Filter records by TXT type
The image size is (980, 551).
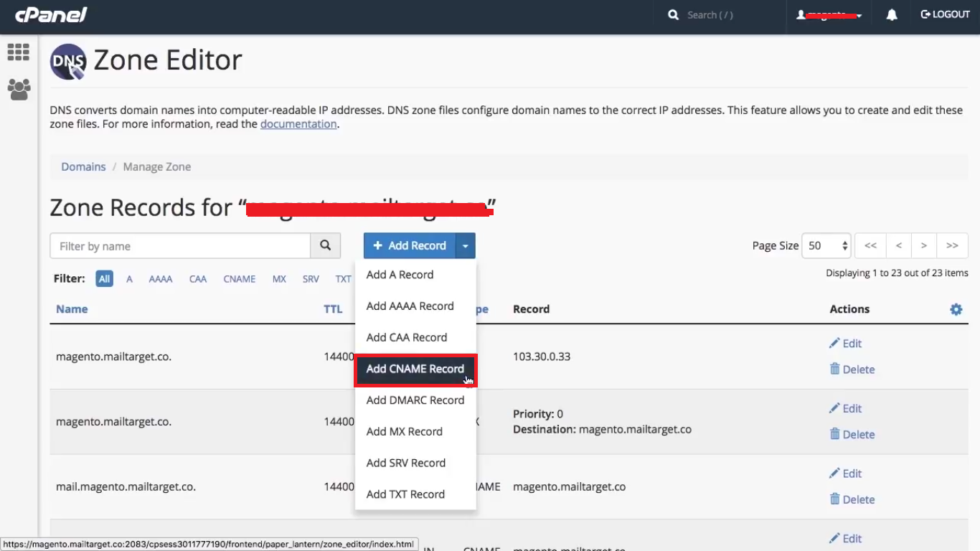coord(343,279)
